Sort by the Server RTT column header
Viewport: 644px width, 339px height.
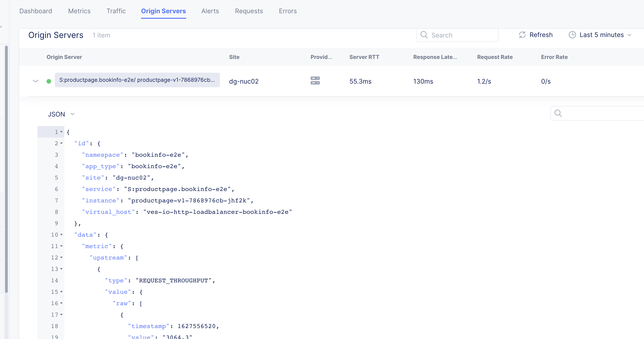364,57
